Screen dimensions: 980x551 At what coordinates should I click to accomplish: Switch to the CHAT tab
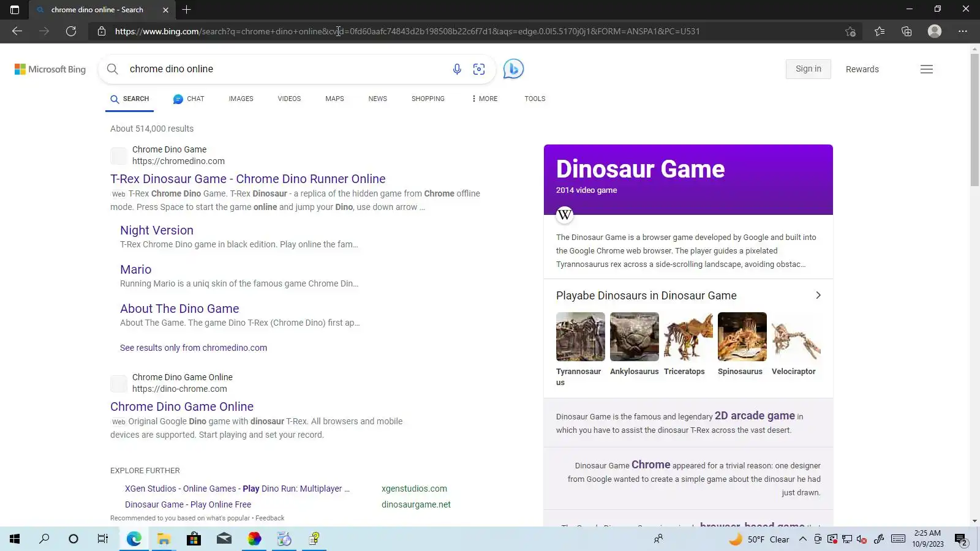tap(189, 99)
